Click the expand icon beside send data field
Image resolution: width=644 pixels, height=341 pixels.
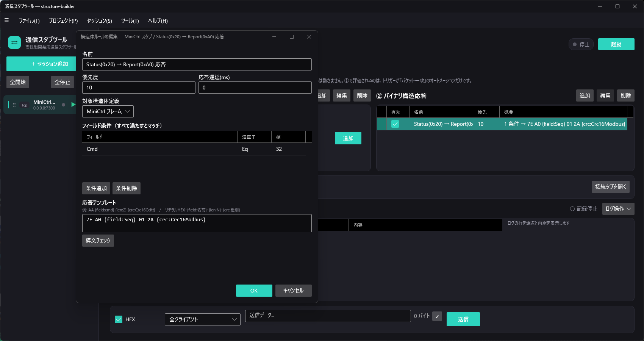pyautogui.click(x=437, y=316)
